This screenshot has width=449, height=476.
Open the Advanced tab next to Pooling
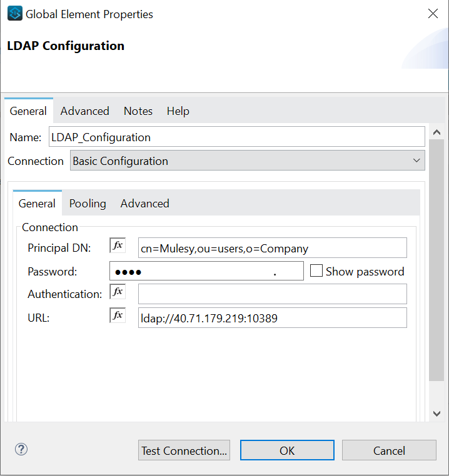144,204
